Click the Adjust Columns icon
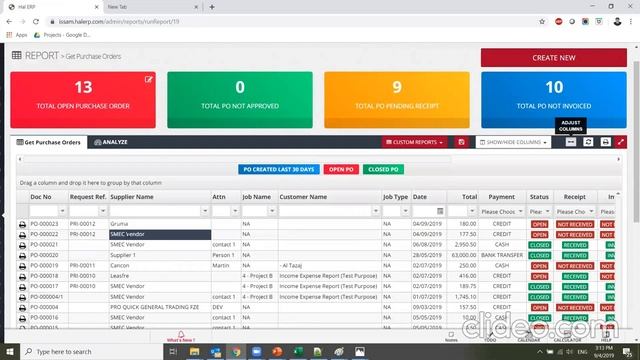 571,142
